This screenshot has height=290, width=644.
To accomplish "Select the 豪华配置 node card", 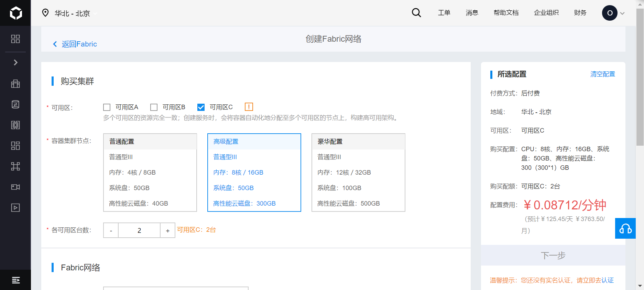I will [358, 173].
